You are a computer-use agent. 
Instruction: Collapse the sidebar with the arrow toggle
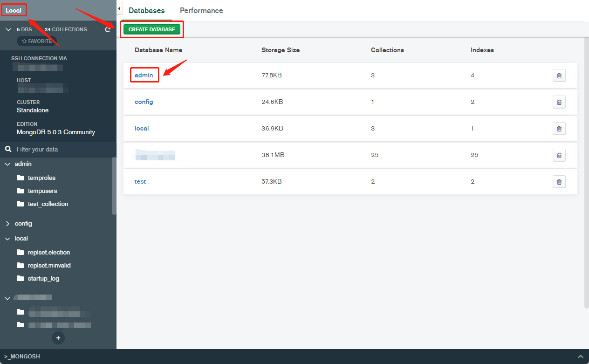119,9
